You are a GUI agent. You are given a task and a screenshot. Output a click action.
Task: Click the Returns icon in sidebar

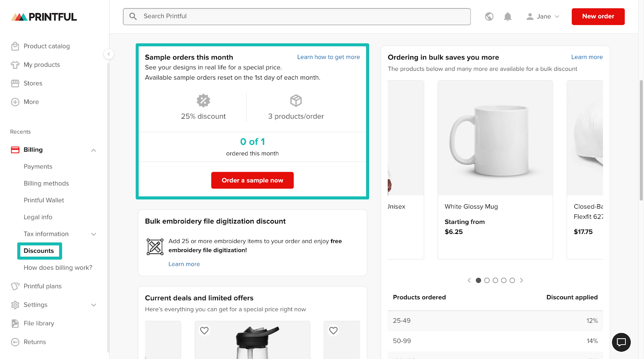coord(15,342)
